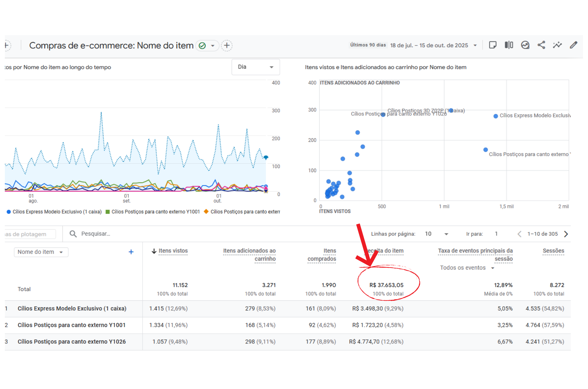Open the Dia granularity dropdown
This screenshot has width=588, height=389.
(x=255, y=67)
